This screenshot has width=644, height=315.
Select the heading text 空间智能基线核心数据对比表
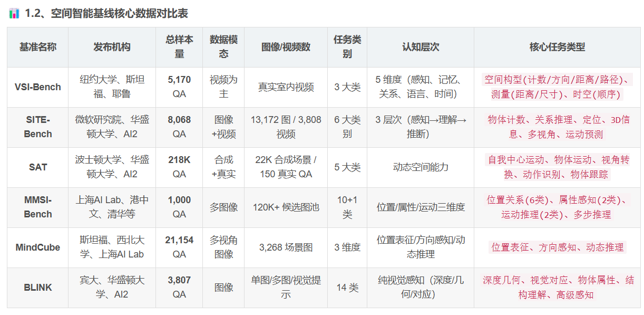click(120, 13)
